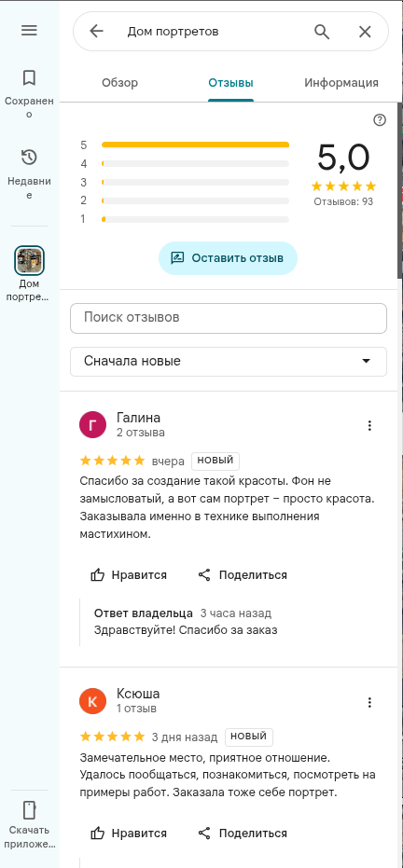Click the 2 отзыва text under Галина

141,433
